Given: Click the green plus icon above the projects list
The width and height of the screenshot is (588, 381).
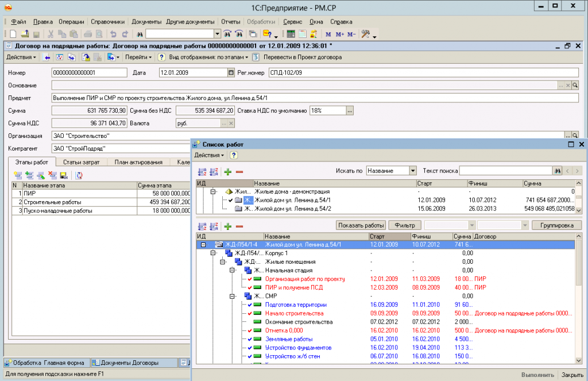Looking at the screenshot, I should coord(228,171).
